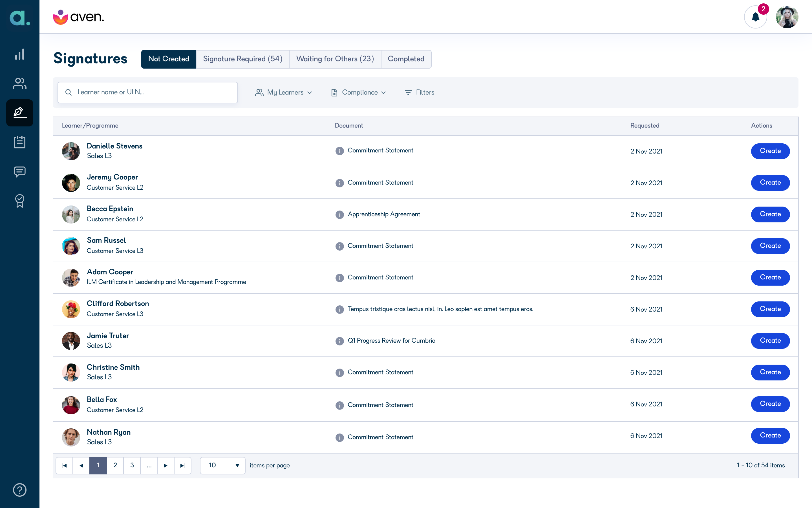Click info icon for Adam Cooper document

(339, 277)
